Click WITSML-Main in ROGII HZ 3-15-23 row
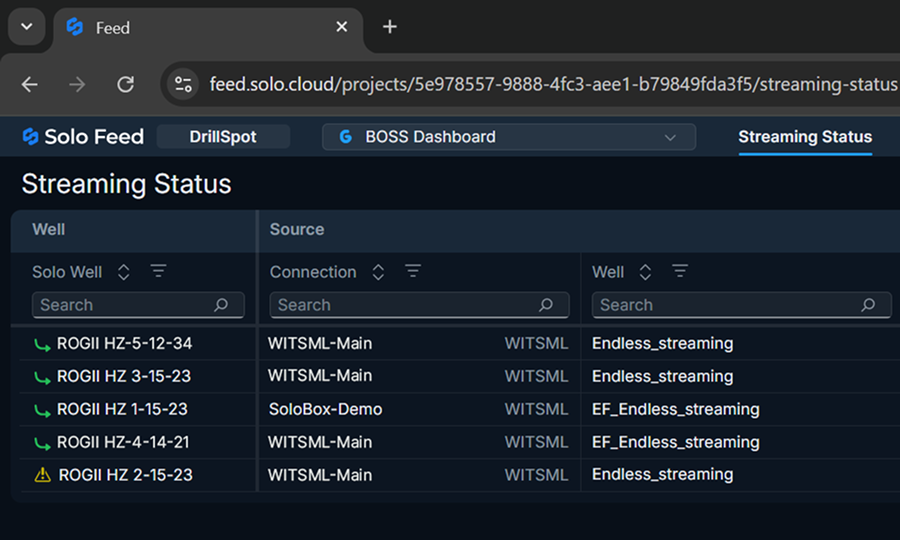Screen dimensions: 900x540 (320, 375)
